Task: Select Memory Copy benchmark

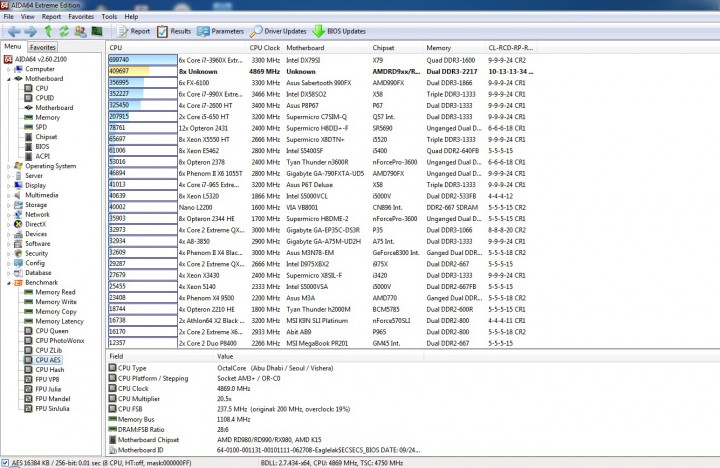Action: [56, 311]
